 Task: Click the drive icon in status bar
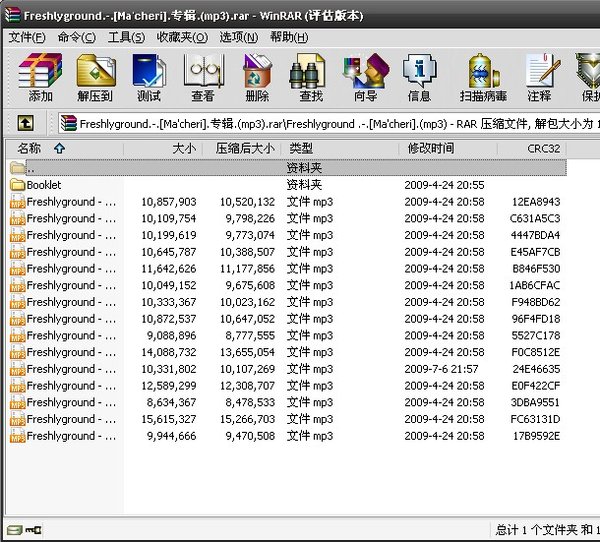coord(15,530)
